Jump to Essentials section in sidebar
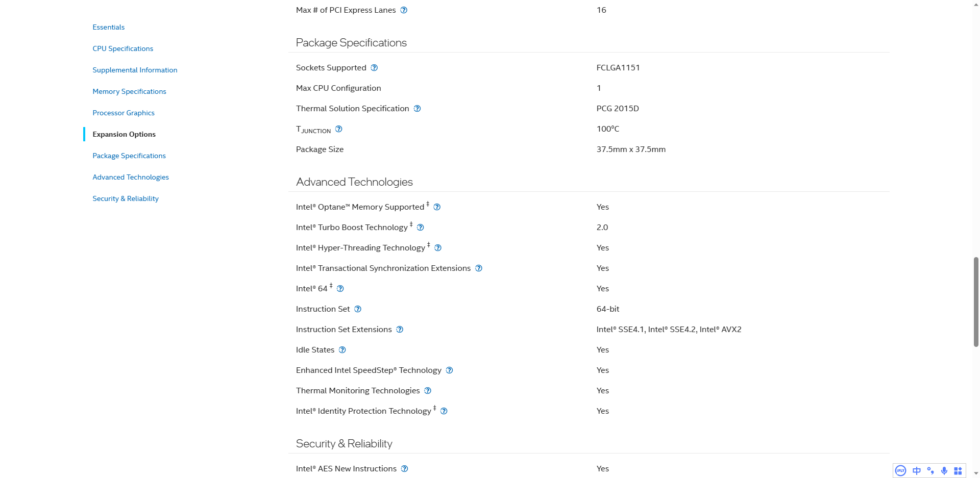980x478 pixels. 108,27
